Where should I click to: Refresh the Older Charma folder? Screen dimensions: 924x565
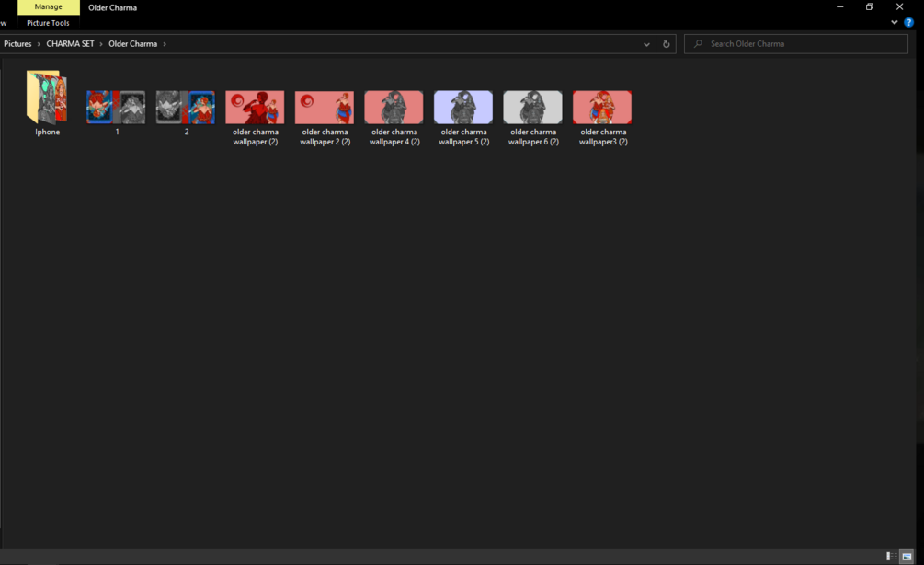tap(667, 44)
